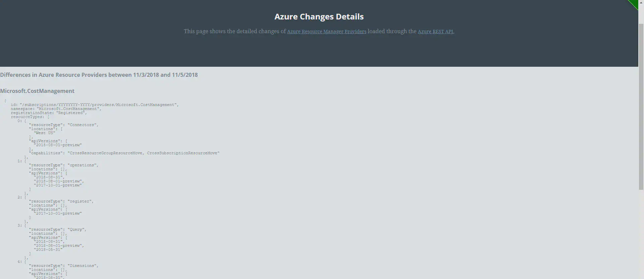The image size is (644, 279).
Task: Click the resourceType "Dimensions" line
Action: click(64, 266)
